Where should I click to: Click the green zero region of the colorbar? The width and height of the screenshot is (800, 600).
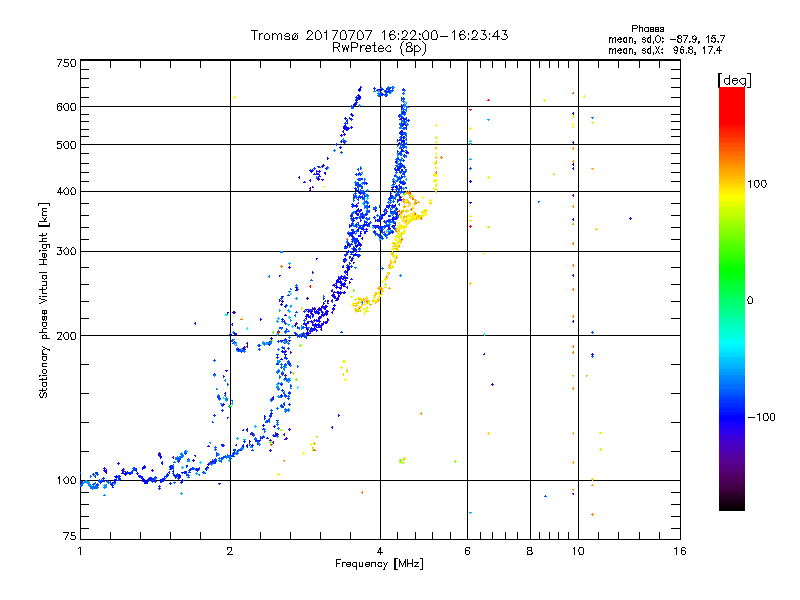click(x=732, y=299)
